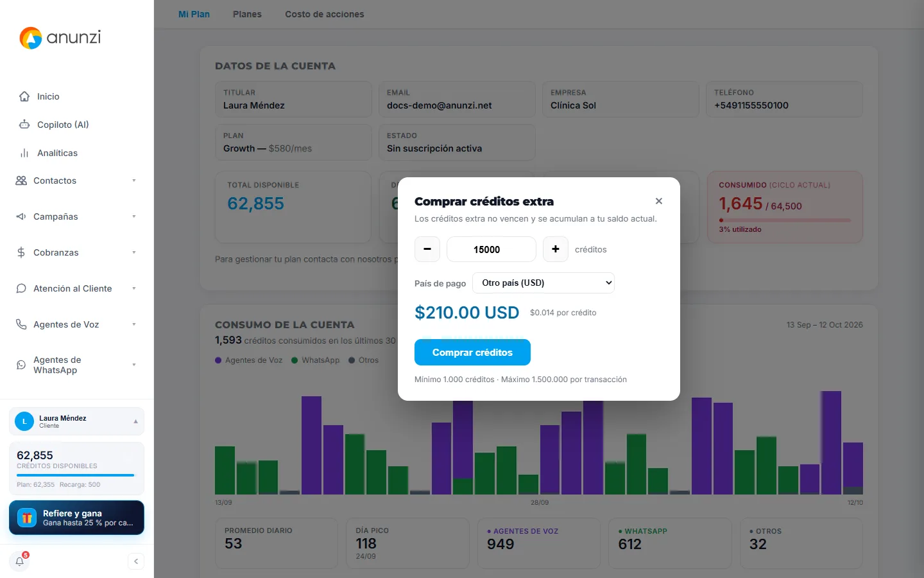Click the consumed credits progress bar
Screen dimensions: 924x578
coord(785,220)
